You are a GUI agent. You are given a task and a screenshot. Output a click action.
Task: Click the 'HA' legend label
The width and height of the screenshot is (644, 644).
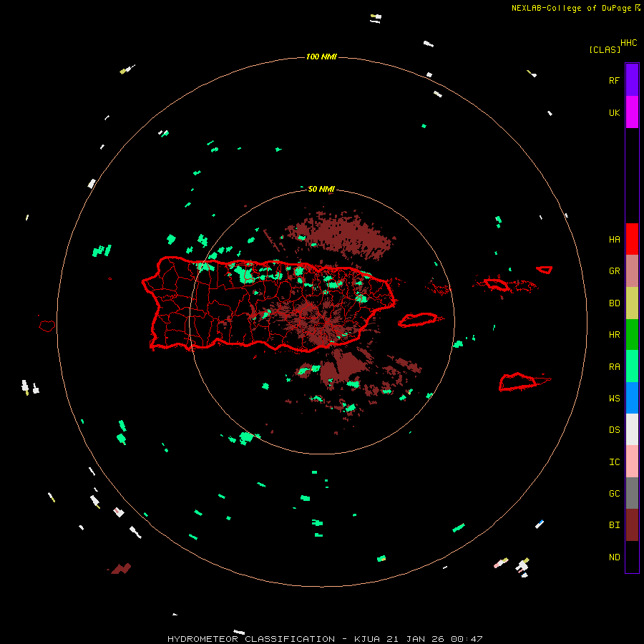coord(614,239)
